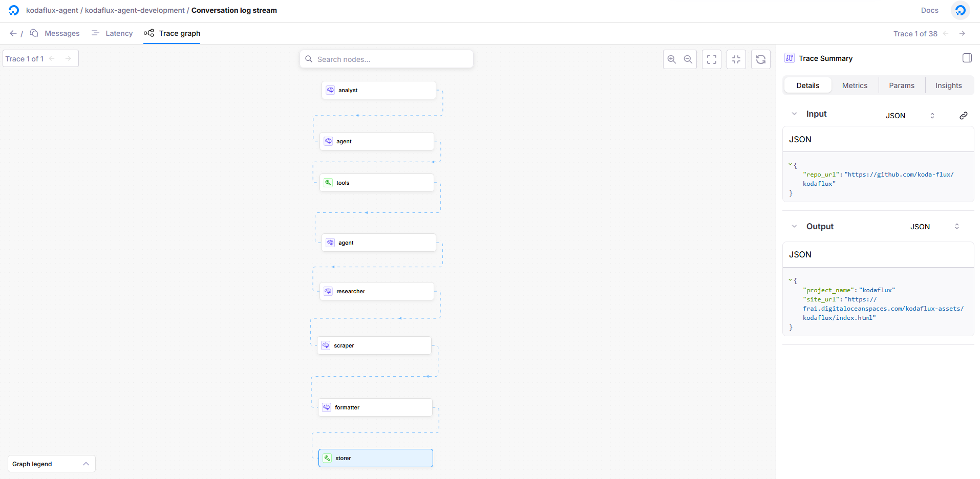Open the Params tab

tap(901, 85)
